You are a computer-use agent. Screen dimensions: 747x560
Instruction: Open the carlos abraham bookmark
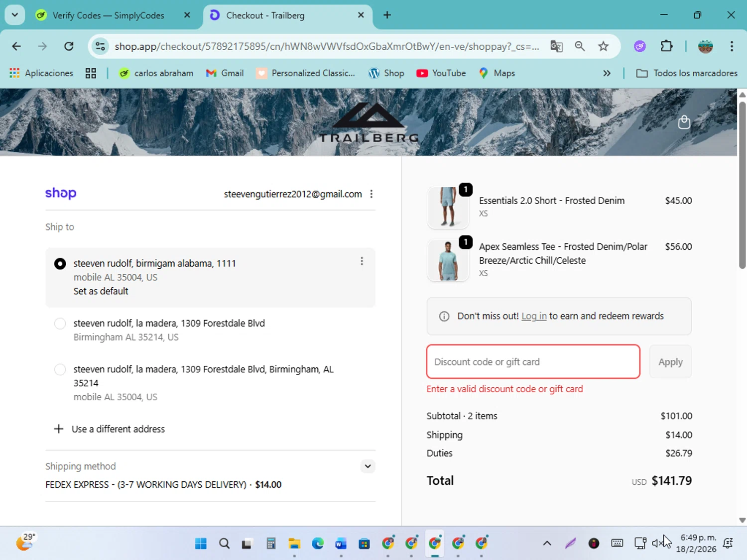(x=156, y=73)
